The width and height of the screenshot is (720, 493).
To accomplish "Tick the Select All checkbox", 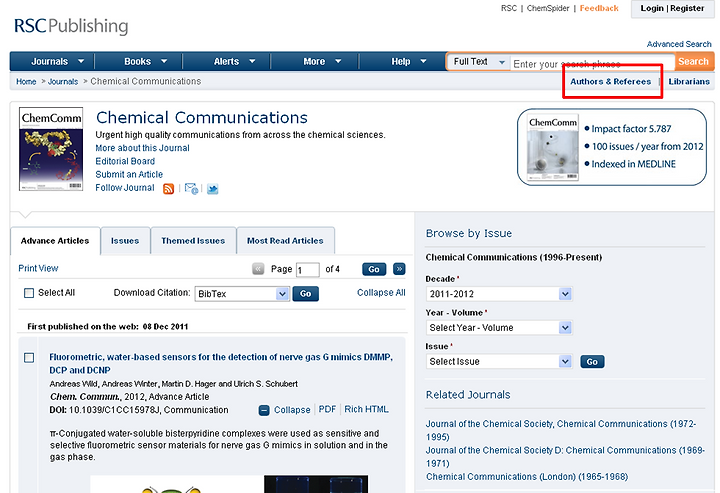I will [29, 293].
